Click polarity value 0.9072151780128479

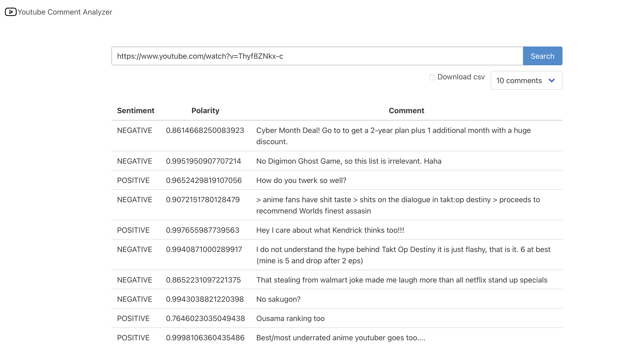tap(203, 200)
